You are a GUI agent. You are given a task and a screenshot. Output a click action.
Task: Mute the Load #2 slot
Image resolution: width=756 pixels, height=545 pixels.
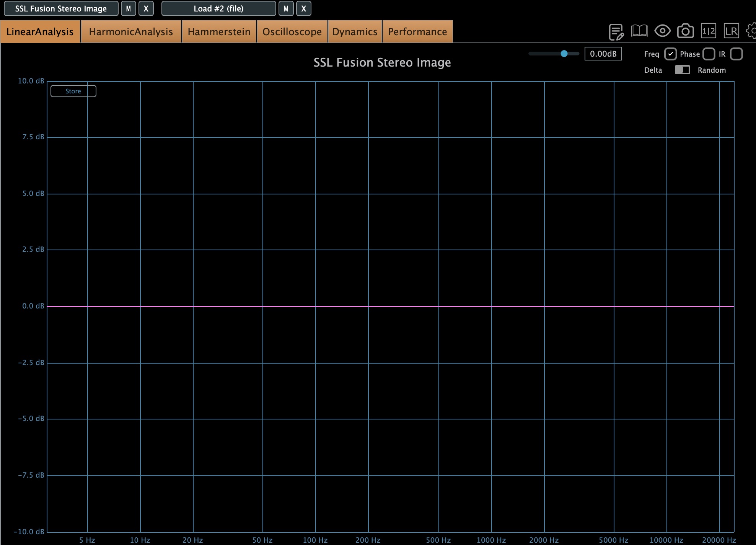coord(286,8)
